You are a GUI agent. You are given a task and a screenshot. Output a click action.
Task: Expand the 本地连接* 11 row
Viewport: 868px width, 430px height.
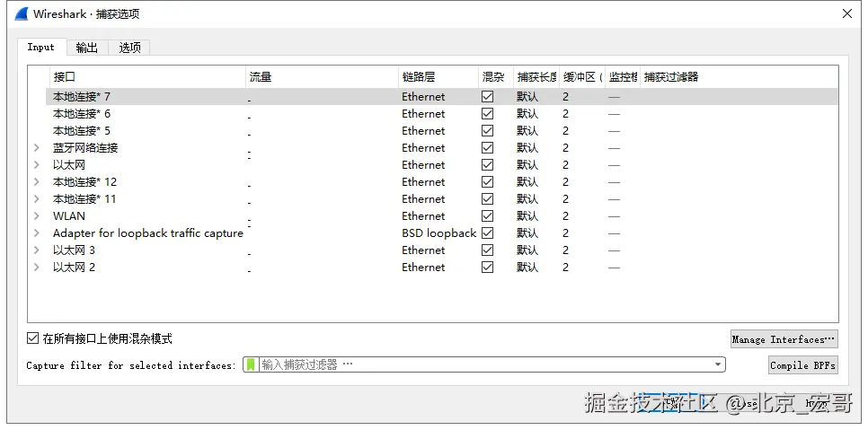click(37, 199)
